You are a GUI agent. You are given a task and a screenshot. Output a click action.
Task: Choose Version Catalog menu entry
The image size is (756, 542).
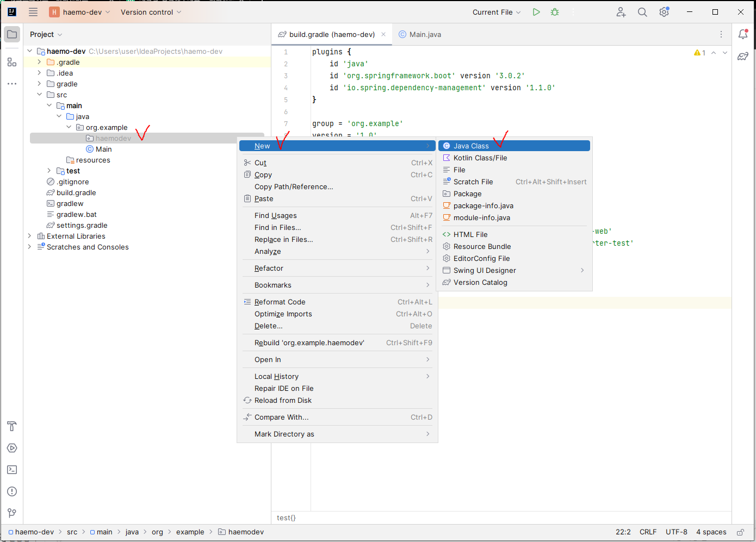pyautogui.click(x=514, y=282)
